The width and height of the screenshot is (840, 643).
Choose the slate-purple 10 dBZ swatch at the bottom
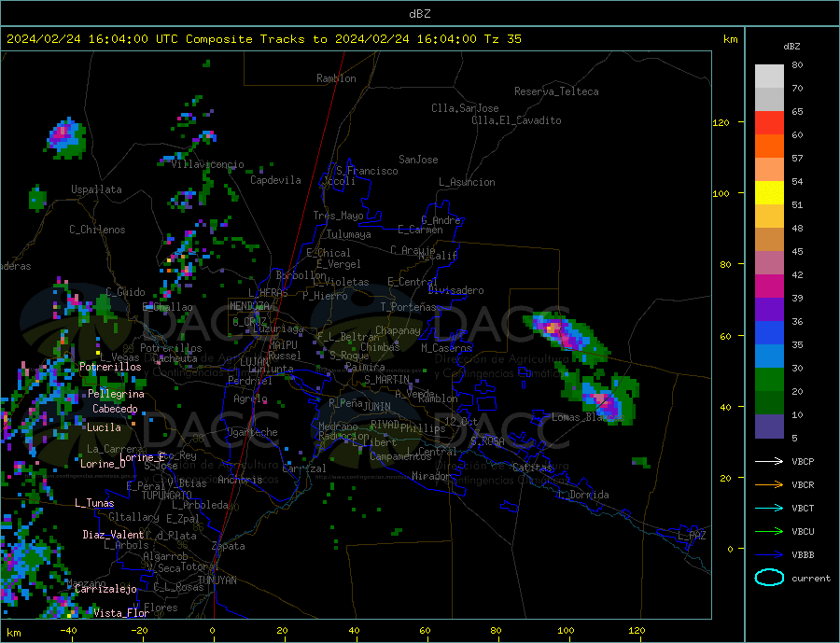769,426
